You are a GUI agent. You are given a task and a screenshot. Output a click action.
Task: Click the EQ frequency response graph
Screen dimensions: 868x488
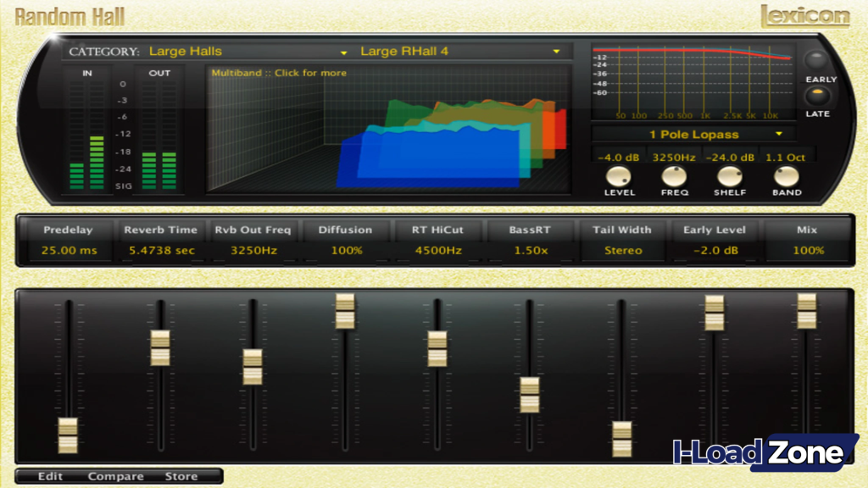[x=693, y=82]
